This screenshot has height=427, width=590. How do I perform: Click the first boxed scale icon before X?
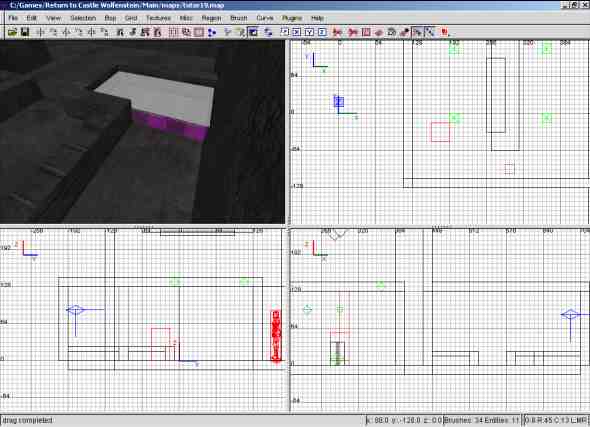click(x=284, y=32)
